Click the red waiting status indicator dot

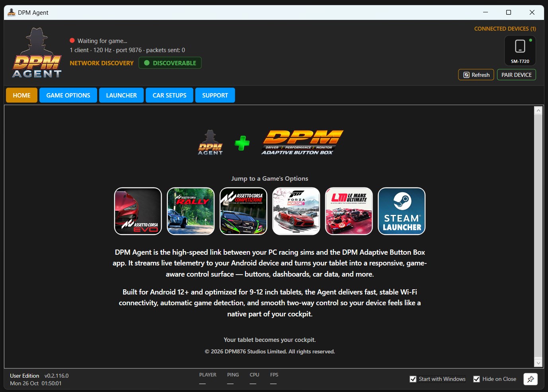click(72, 41)
